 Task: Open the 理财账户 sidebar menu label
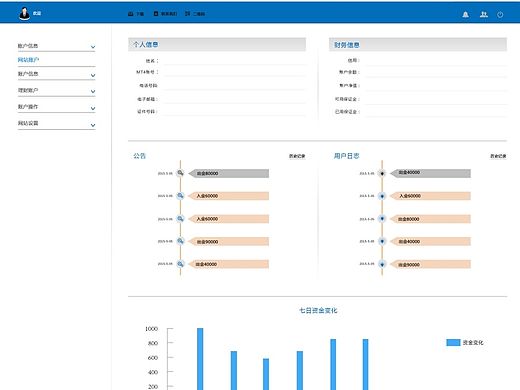28,90
